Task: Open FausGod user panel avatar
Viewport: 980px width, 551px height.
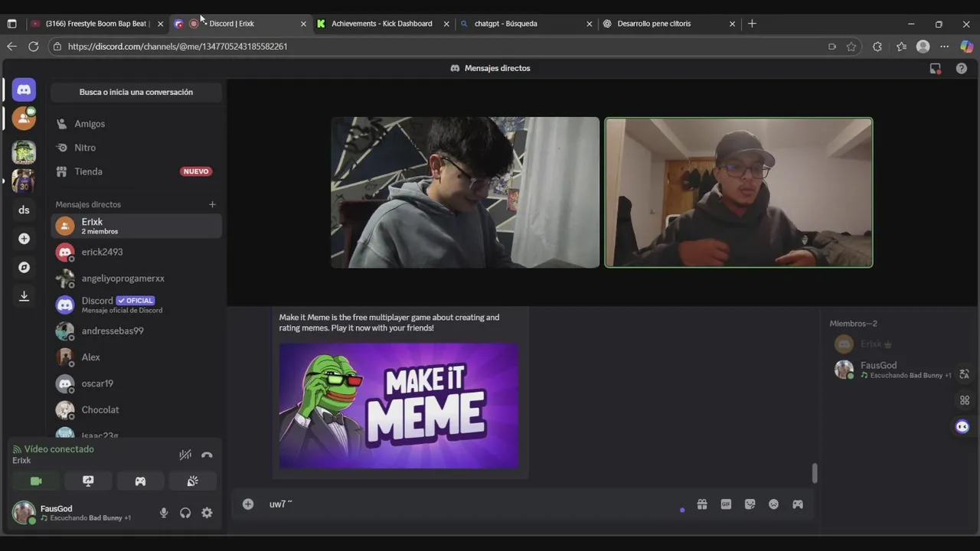Action: coord(24,512)
